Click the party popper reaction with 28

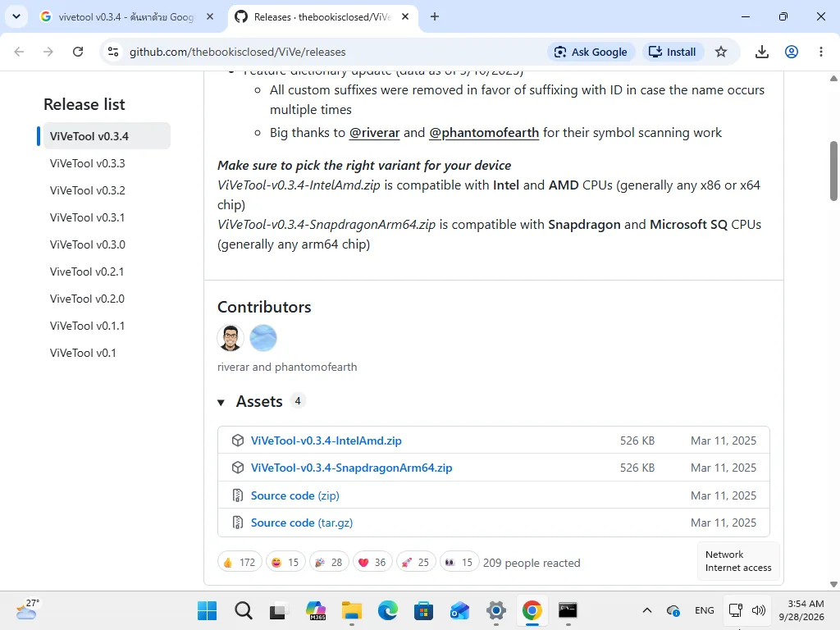(x=329, y=562)
